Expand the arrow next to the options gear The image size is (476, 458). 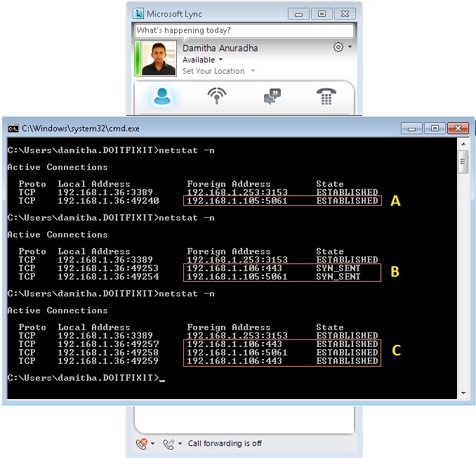pos(350,47)
